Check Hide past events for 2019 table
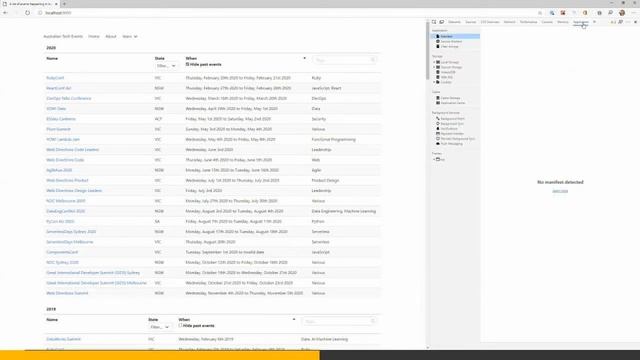 (180, 326)
